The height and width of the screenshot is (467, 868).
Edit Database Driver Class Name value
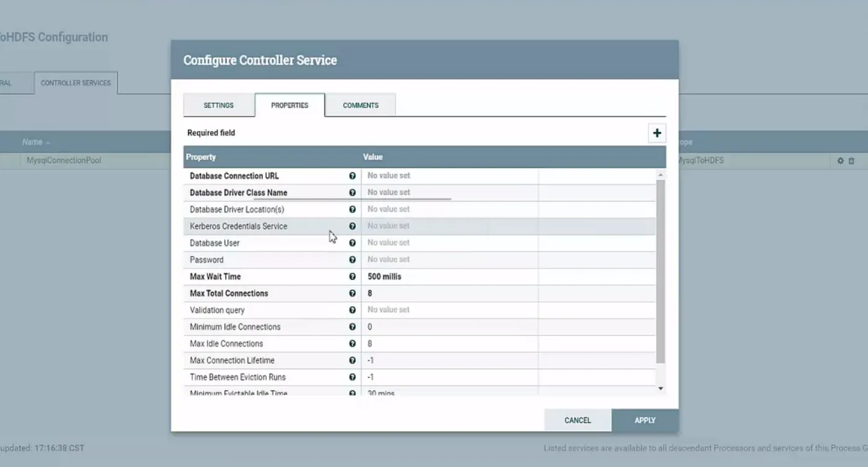(449, 193)
